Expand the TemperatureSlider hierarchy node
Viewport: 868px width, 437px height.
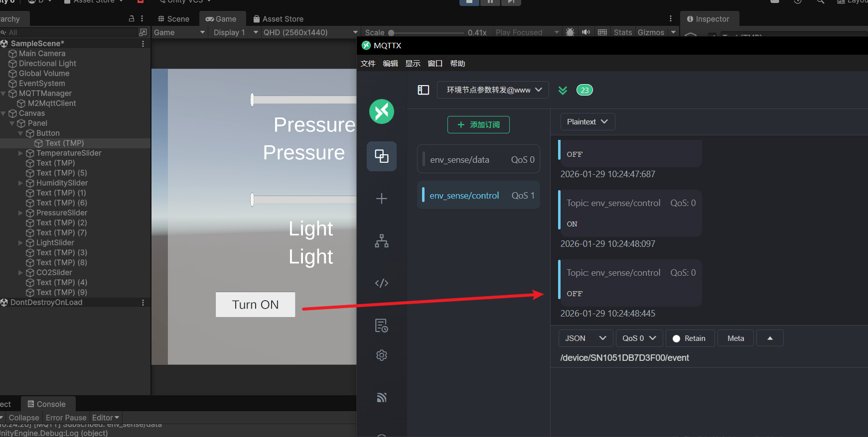coord(20,153)
